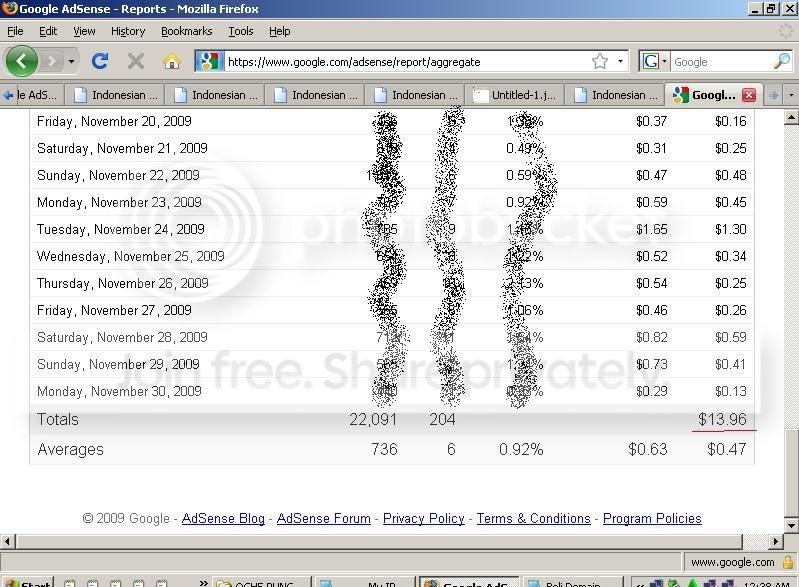
Task: Open the History menu
Action: coord(128,32)
